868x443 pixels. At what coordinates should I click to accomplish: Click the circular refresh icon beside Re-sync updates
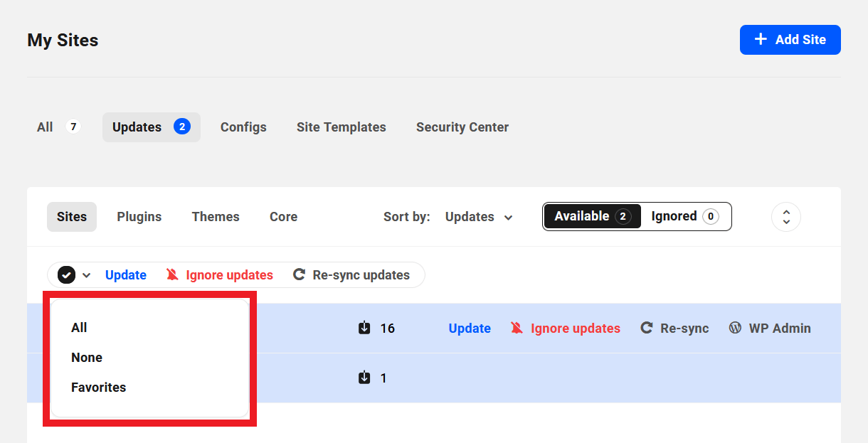[x=300, y=275]
